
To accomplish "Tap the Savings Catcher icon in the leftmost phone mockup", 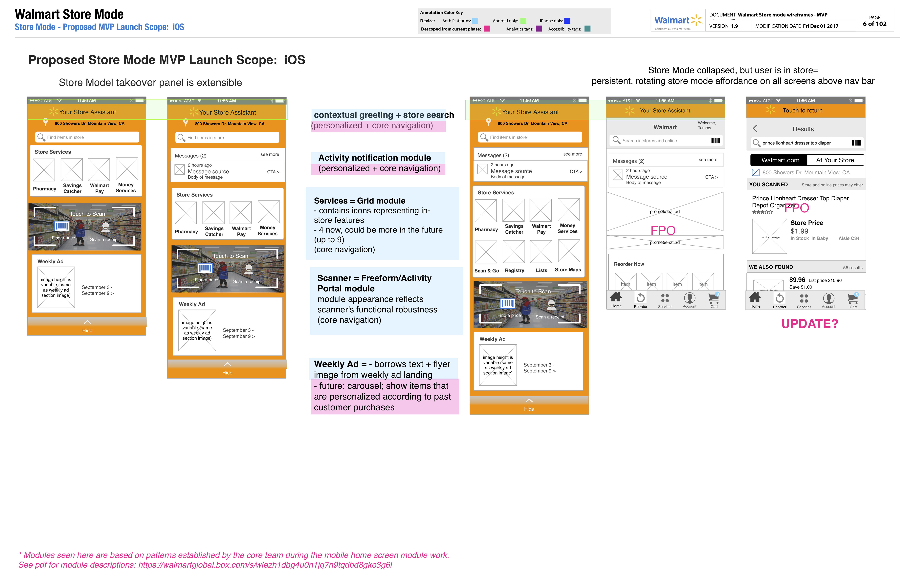I will [71, 170].
